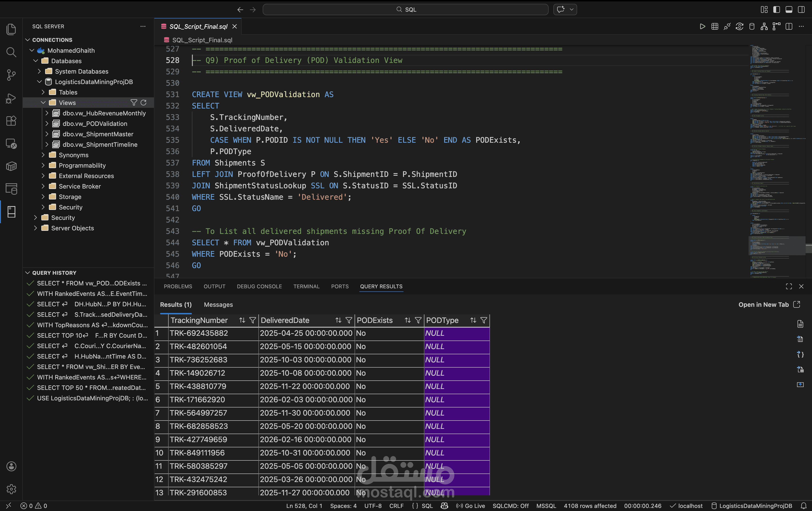Open Customize Layout control
The image size is (812, 511).
click(764, 9)
